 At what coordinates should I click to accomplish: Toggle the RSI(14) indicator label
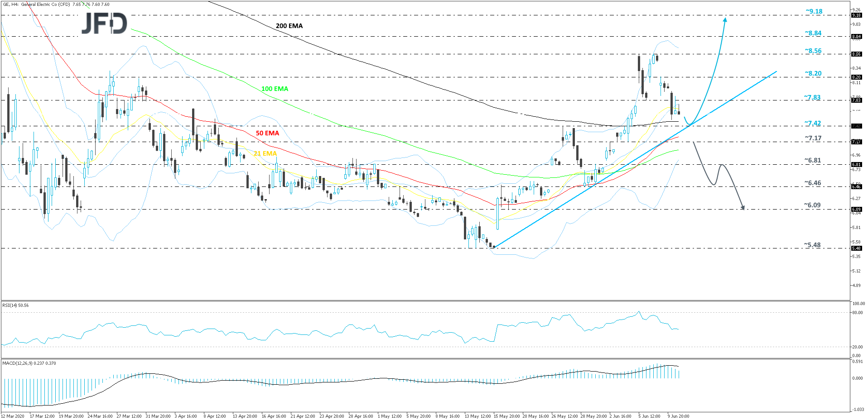click(x=16, y=305)
